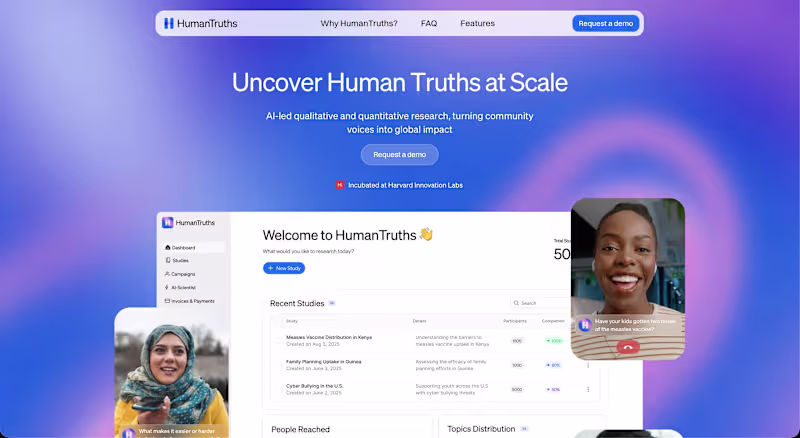Open the Cyber Bullying in the U.S. study
Image resolution: width=800 pixels, height=438 pixels.
314,386
